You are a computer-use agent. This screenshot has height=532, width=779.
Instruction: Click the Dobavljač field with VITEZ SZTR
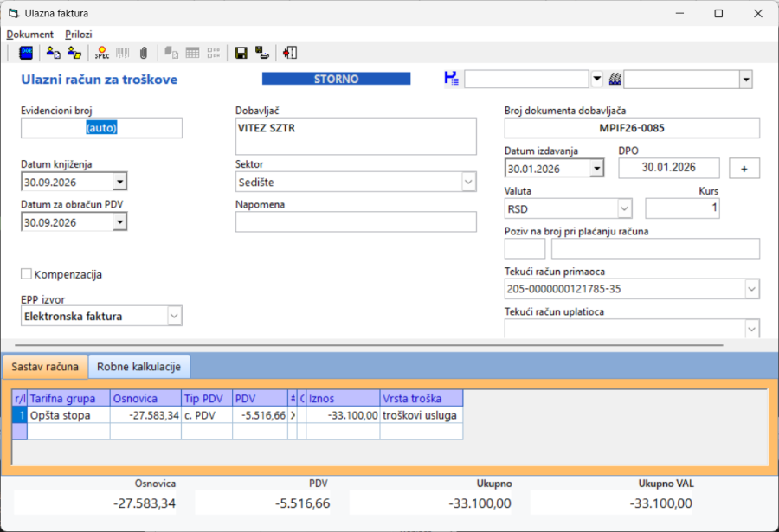[356, 136]
